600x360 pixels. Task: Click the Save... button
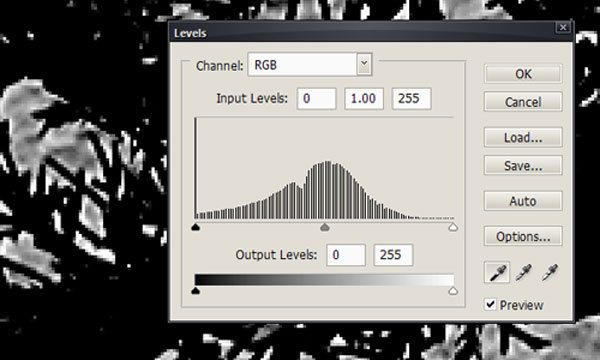(x=523, y=166)
